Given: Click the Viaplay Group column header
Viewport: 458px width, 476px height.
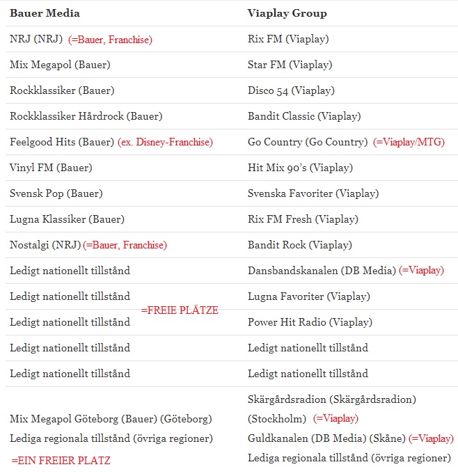Looking at the screenshot, I should [287, 13].
